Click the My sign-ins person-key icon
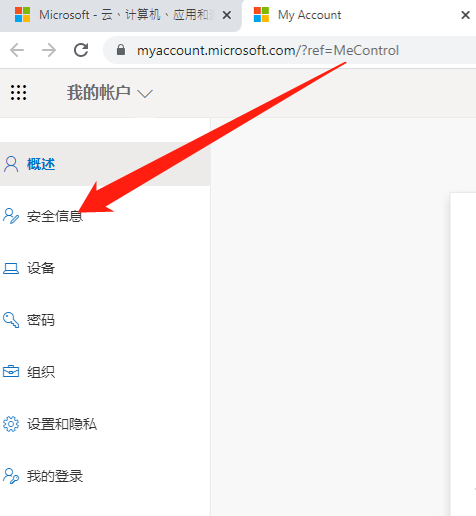 (11, 476)
